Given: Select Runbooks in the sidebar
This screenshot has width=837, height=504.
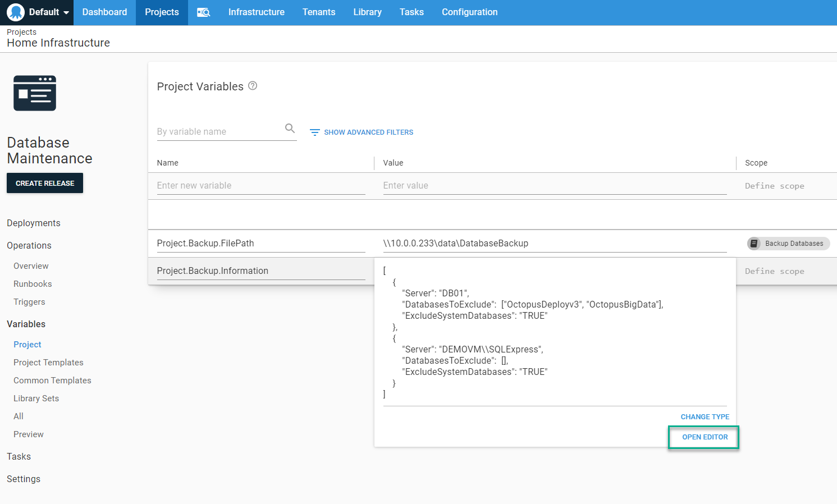Looking at the screenshot, I should (33, 284).
